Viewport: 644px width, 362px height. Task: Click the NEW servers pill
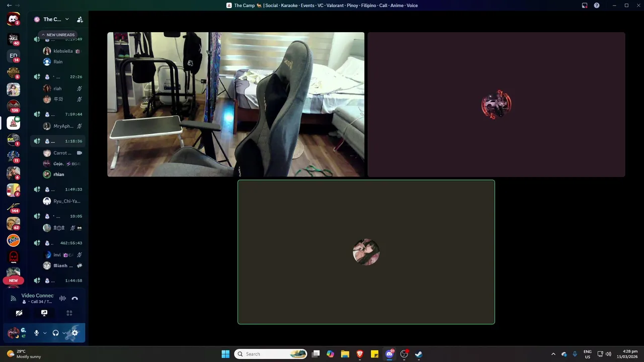pyautogui.click(x=14, y=281)
